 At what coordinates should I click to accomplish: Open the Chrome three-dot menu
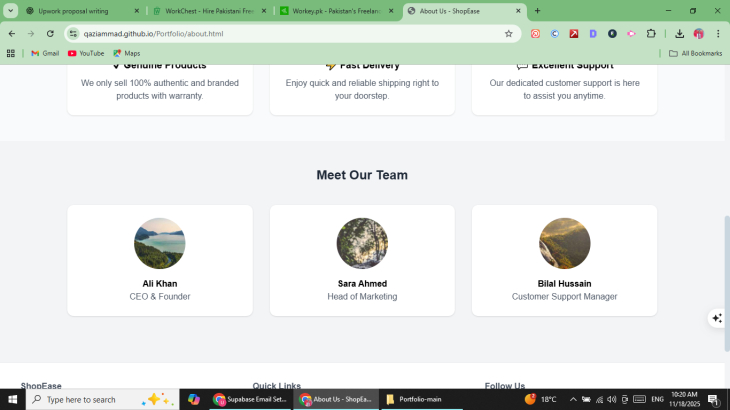pyautogui.click(x=718, y=33)
